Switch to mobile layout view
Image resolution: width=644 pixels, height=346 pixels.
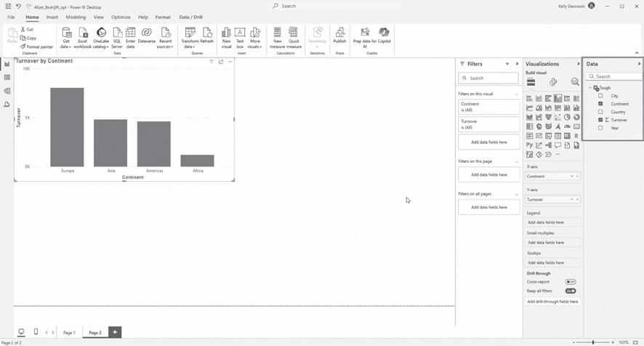coord(36,331)
